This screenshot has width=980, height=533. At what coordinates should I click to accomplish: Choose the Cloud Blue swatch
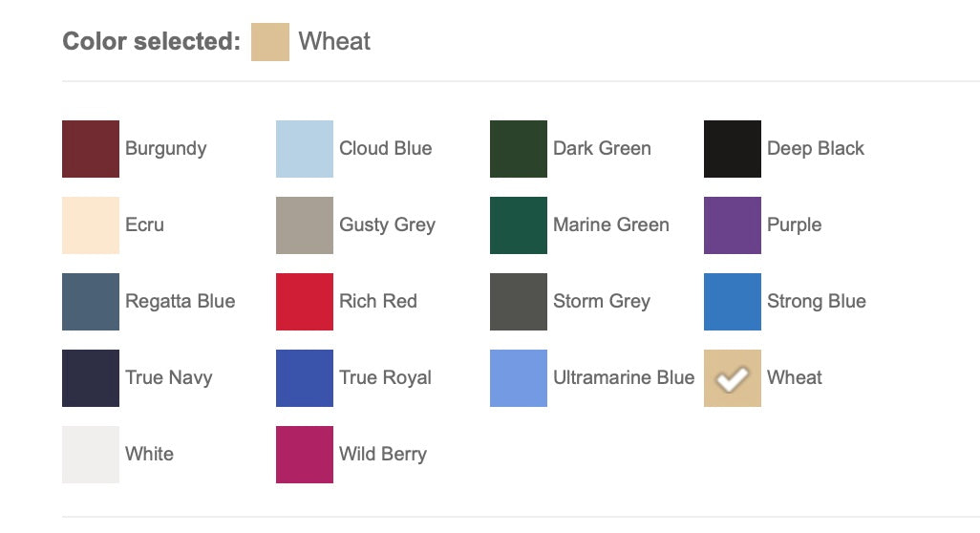point(305,149)
